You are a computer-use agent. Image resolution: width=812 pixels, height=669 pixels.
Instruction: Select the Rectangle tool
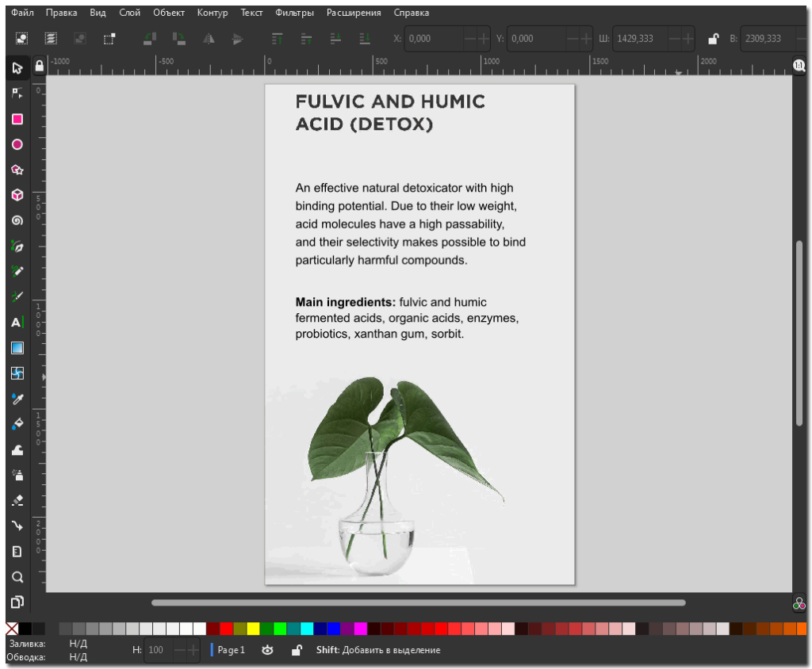click(x=17, y=119)
